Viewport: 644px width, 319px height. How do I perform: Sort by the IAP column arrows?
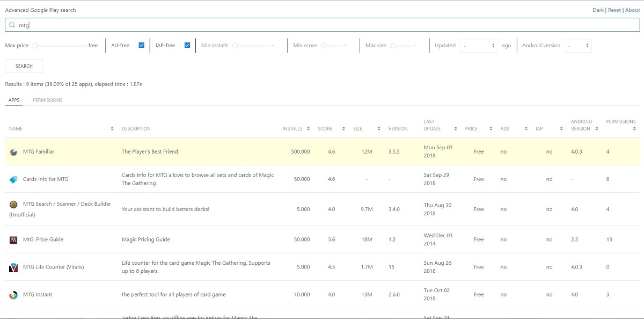(561, 129)
